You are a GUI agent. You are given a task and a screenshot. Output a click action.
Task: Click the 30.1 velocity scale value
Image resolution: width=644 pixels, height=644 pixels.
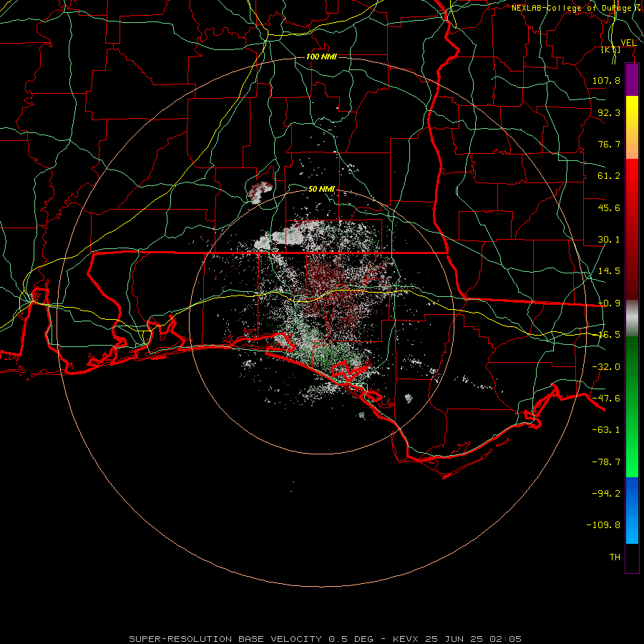pyautogui.click(x=609, y=240)
